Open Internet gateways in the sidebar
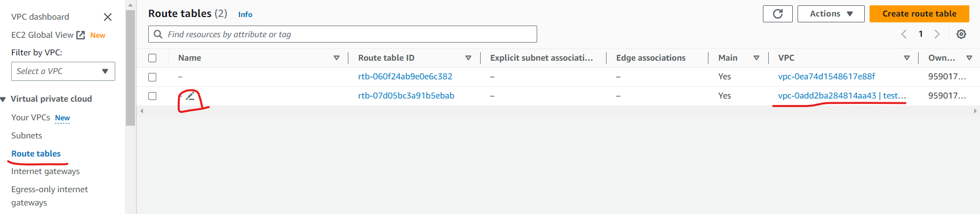980x214 pixels. (45, 171)
